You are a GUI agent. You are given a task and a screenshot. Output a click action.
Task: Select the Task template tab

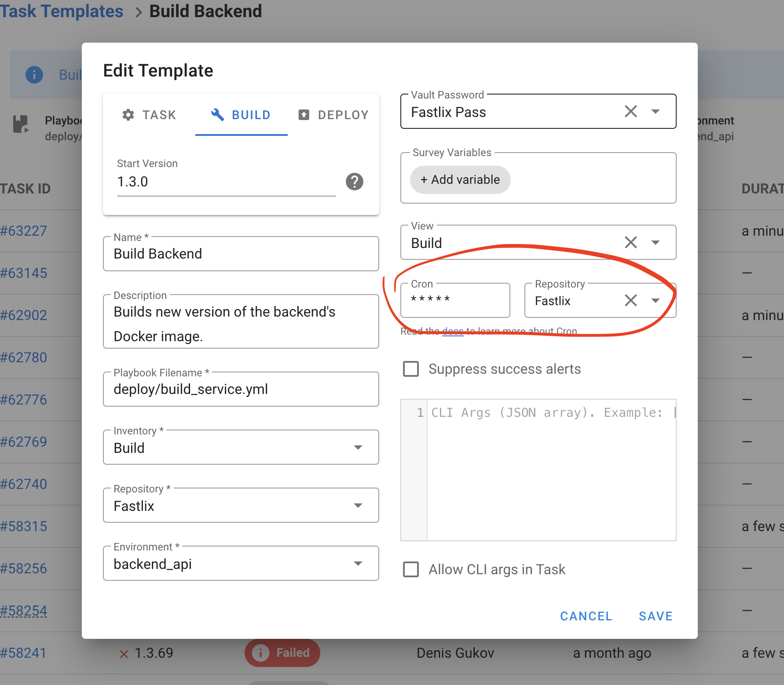[x=149, y=115]
